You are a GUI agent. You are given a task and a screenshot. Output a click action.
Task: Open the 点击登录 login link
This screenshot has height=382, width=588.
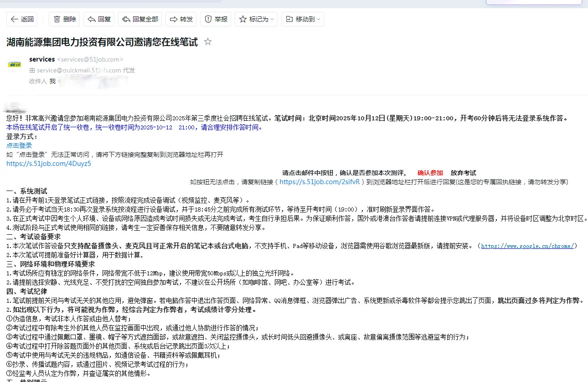pyautogui.click(x=19, y=145)
